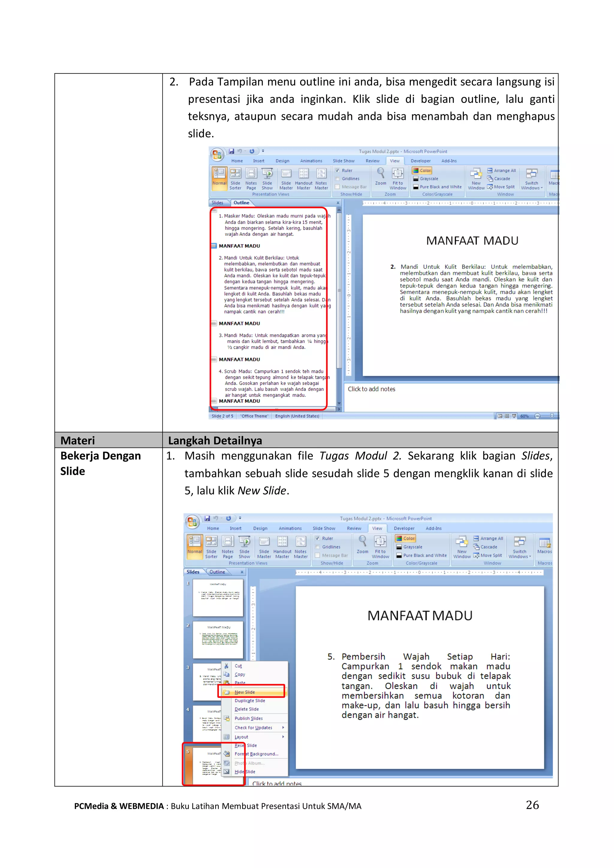Viewport: 614px width, 868px height.
Task: Open Quick Access customize dropdown in outline-pane screenshot
Action: tap(263, 151)
